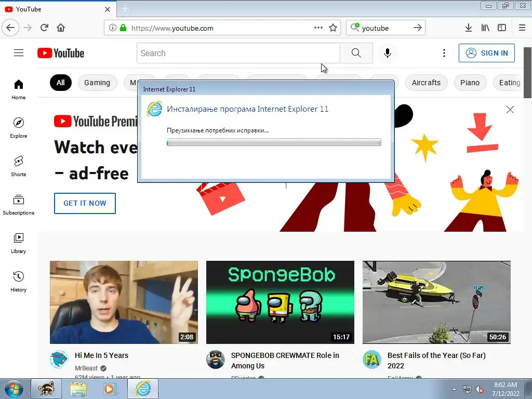Screen dimensions: 532x399
Task: Select the Gaming filter chip
Action: 97,83
